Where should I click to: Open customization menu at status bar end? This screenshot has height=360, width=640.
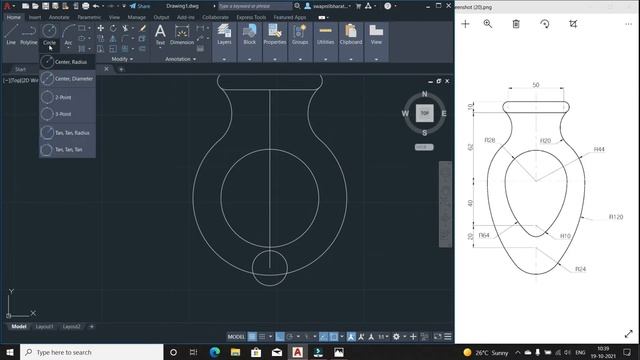coord(448,337)
